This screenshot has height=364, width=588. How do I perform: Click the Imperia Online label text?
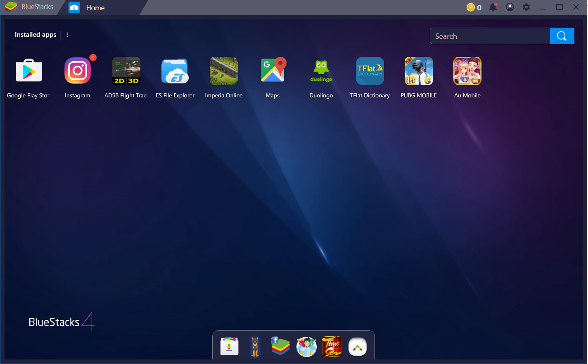[x=224, y=95]
